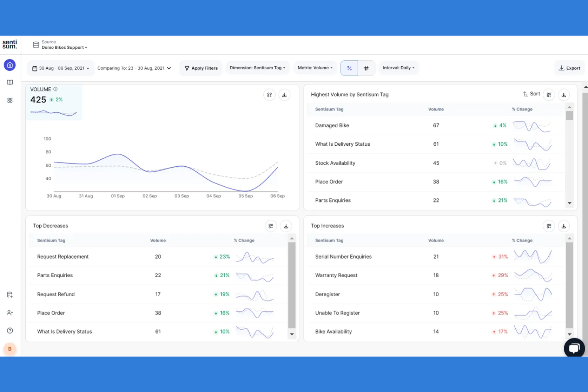Click the Apply Filters button
588x392 pixels.
(201, 68)
